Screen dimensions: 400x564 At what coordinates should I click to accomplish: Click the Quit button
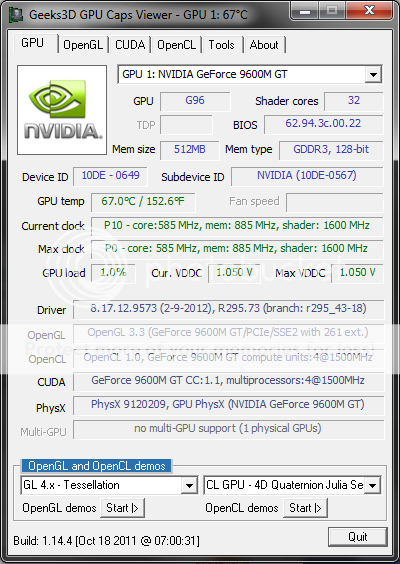point(358,537)
